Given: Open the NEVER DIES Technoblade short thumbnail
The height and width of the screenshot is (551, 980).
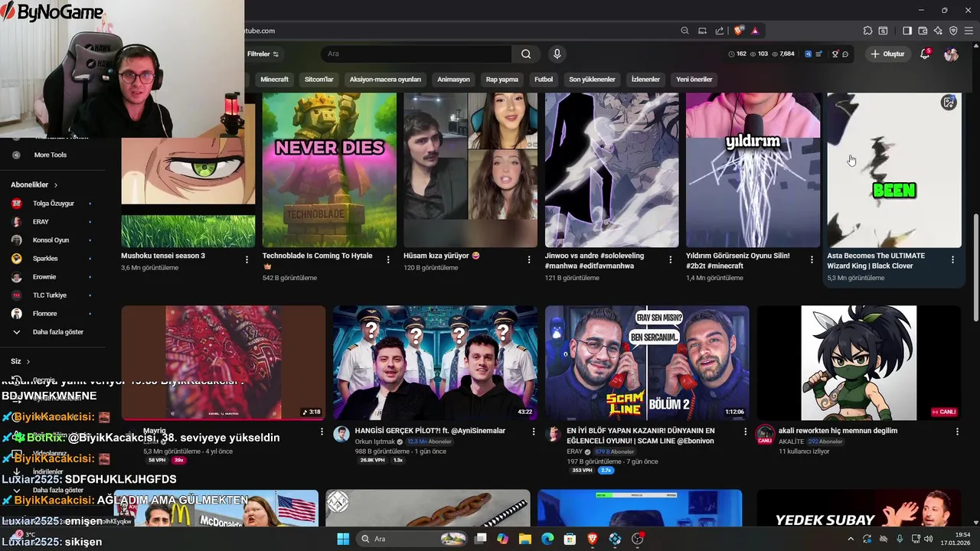Looking at the screenshot, I should point(329,170).
